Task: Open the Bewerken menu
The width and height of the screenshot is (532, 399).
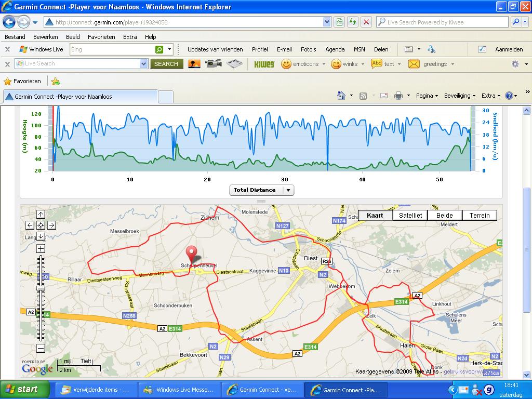Action: point(46,37)
